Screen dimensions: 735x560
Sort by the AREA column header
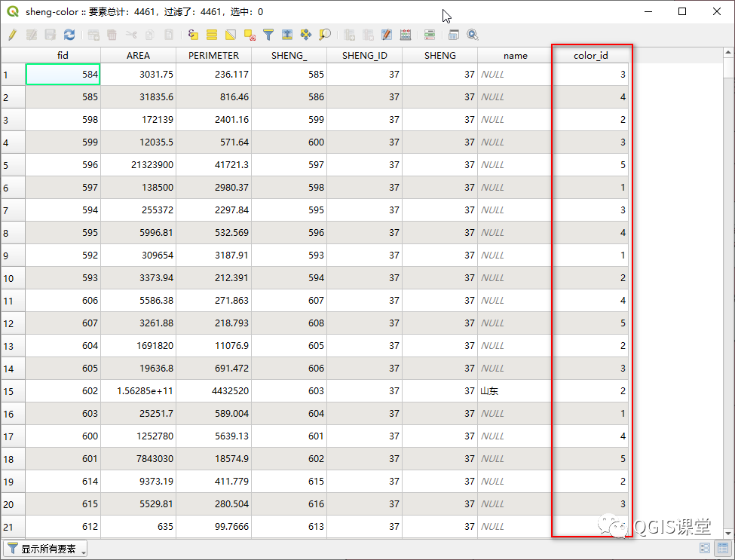(x=138, y=55)
